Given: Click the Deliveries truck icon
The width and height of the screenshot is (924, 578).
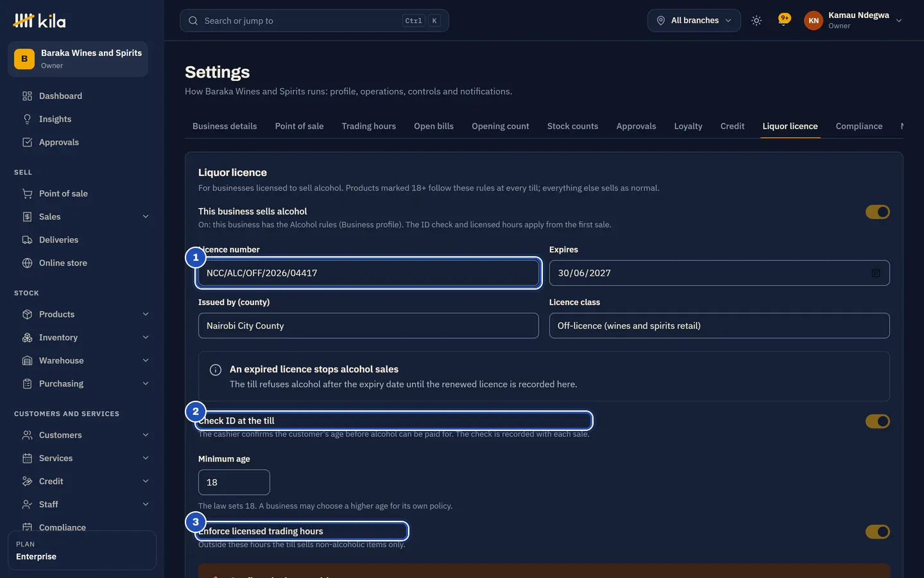Looking at the screenshot, I should [x=27, y=240].
